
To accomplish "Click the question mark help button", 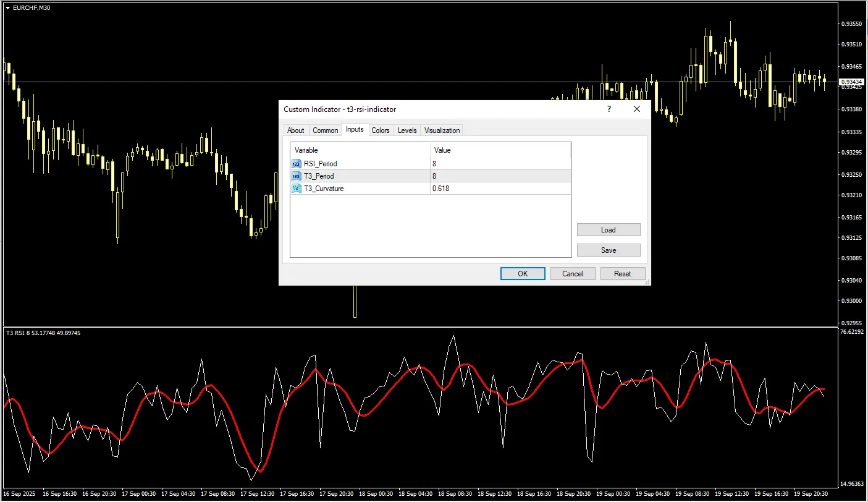I will [609, 109].
